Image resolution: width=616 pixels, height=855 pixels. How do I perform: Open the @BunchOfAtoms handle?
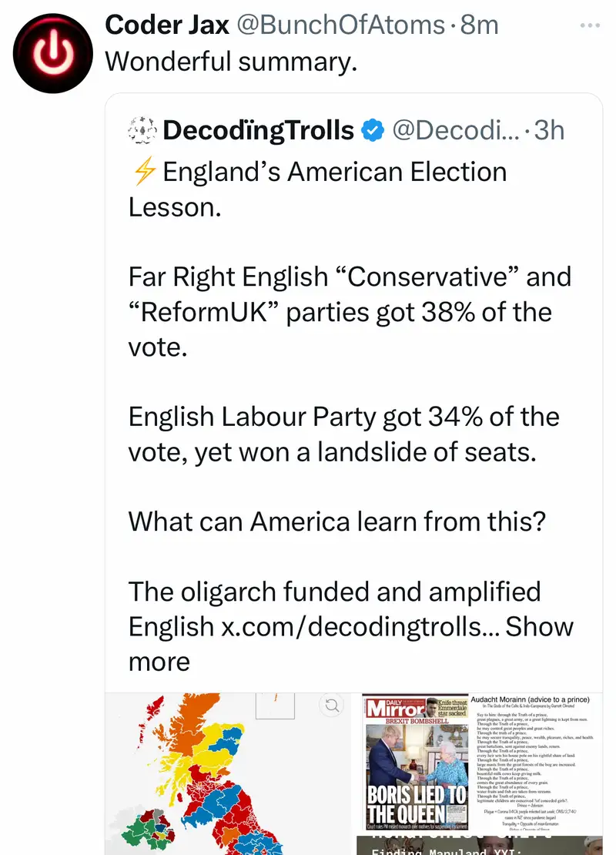[340, 25]
